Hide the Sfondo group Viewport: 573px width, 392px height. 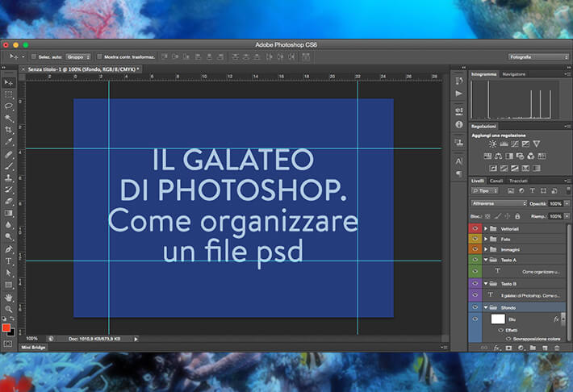pos(475,307)
